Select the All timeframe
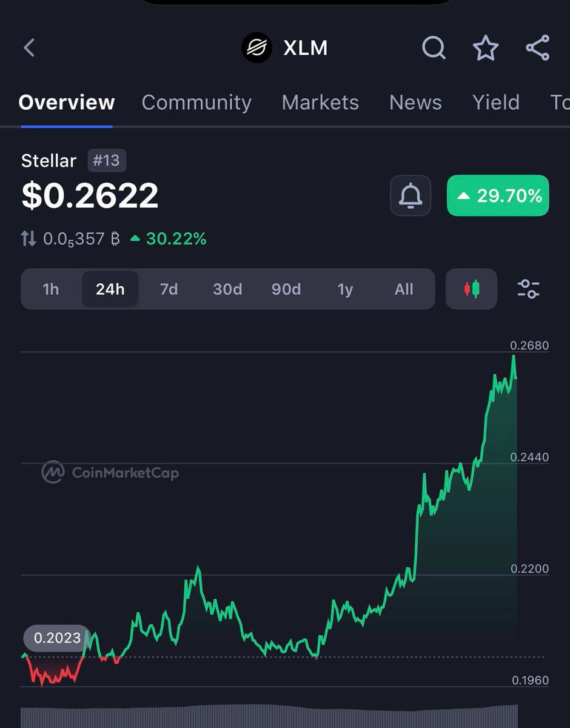Viewport: 570px width, 728px height. click(x=404, y=289)
